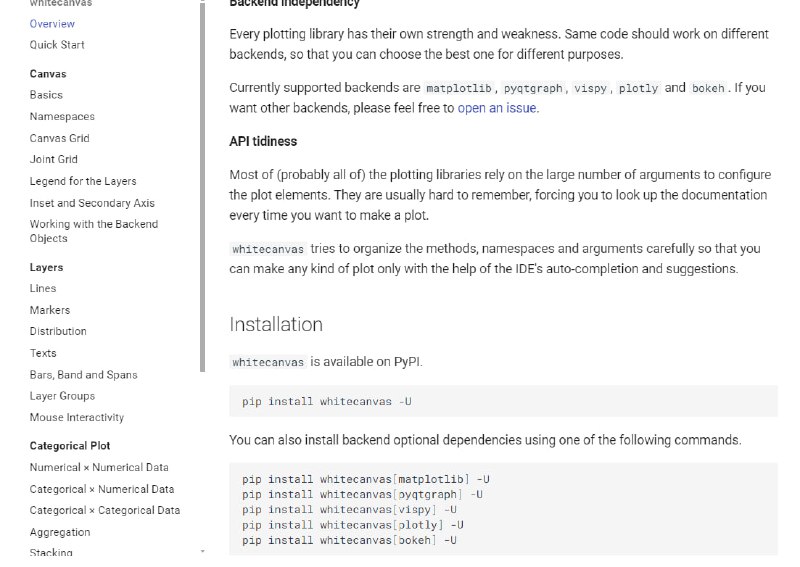The image size is (800, 567).
Task: Select Bars, Band and Spans
Action: tap(83, 375)
